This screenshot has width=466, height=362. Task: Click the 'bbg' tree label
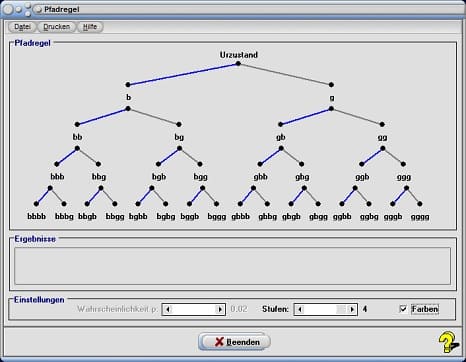(x=99, y=177)
